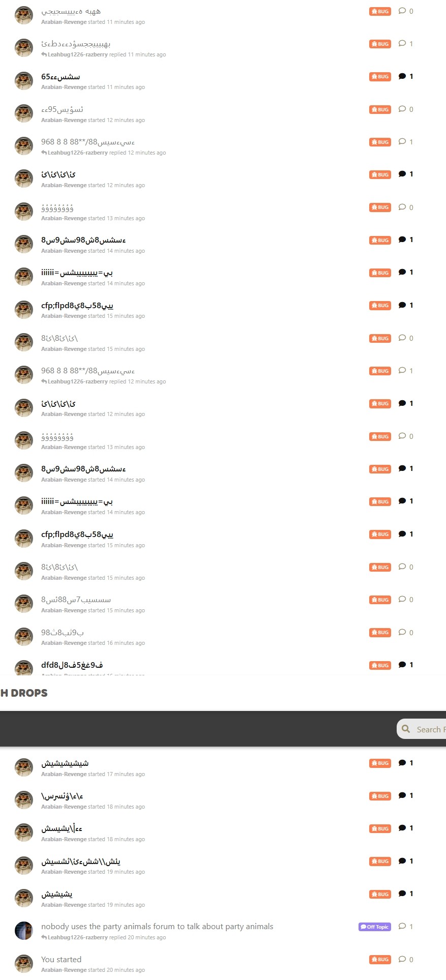446x980 pixels.
Task: Click the reply bubble on the Off Topic thread
Action: point(406,926)
